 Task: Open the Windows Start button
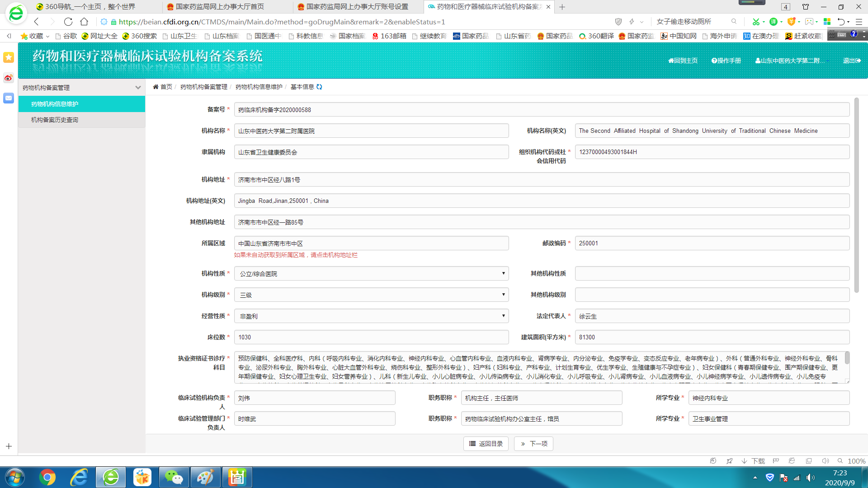click(15, 477)
